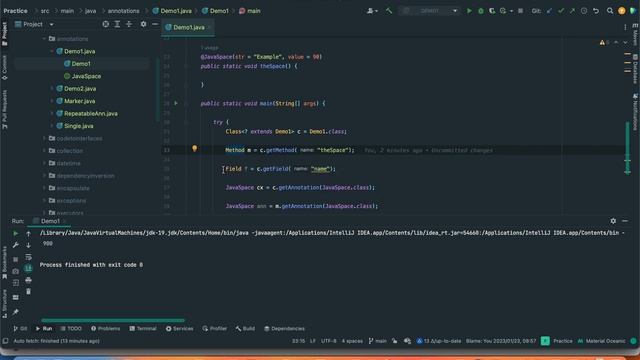The height and width of the screenshot is (360, 640).
Task: Expand the collection folder
Action: pyautogui.click(x=44, y=151)
